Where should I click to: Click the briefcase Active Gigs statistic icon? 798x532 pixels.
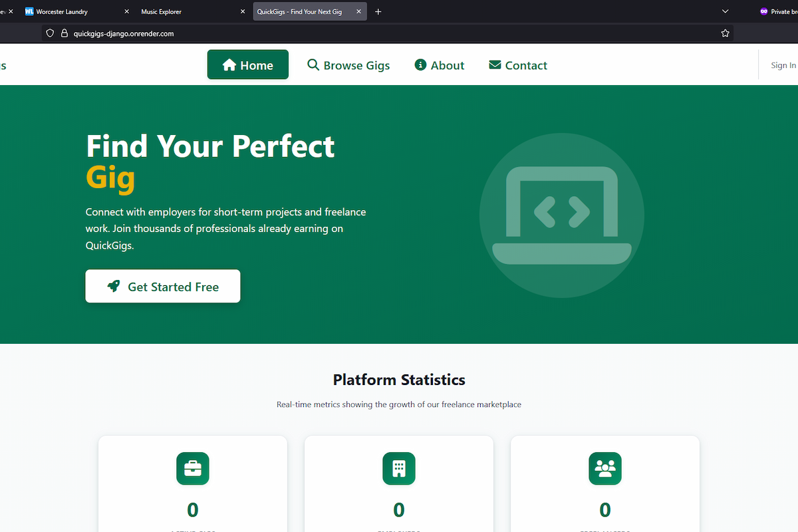click(x=192, y=468)
